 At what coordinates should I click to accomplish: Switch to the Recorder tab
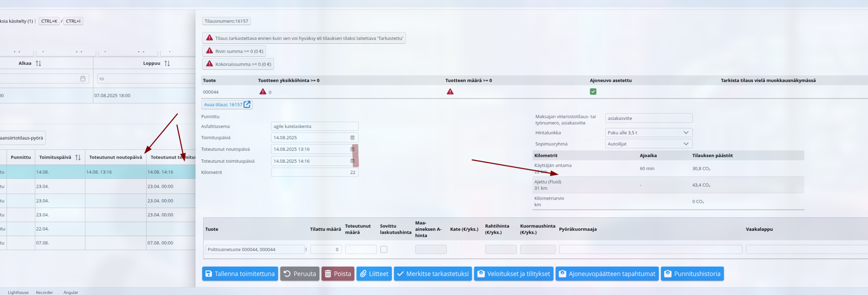pos(44,292)
